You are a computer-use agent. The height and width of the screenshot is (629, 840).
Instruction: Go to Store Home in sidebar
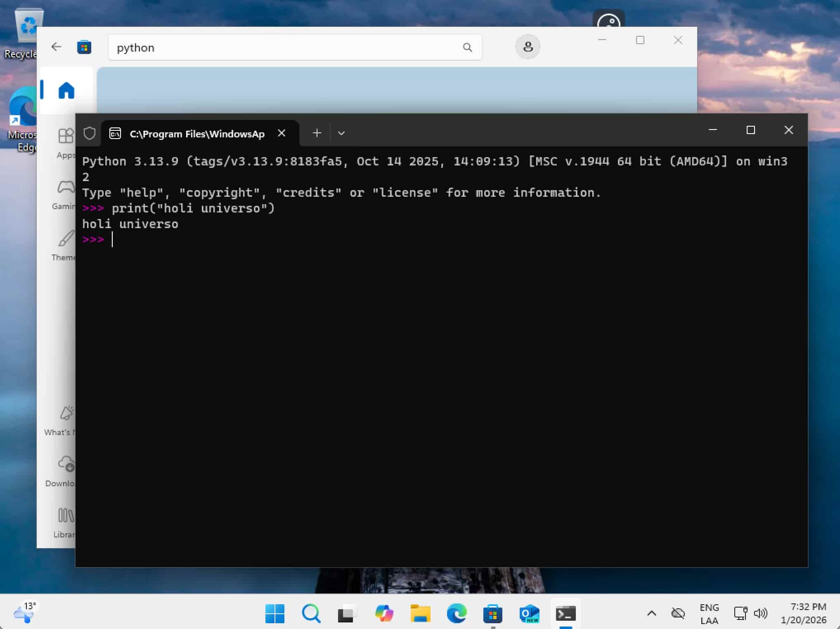click(x=66, y=90)
